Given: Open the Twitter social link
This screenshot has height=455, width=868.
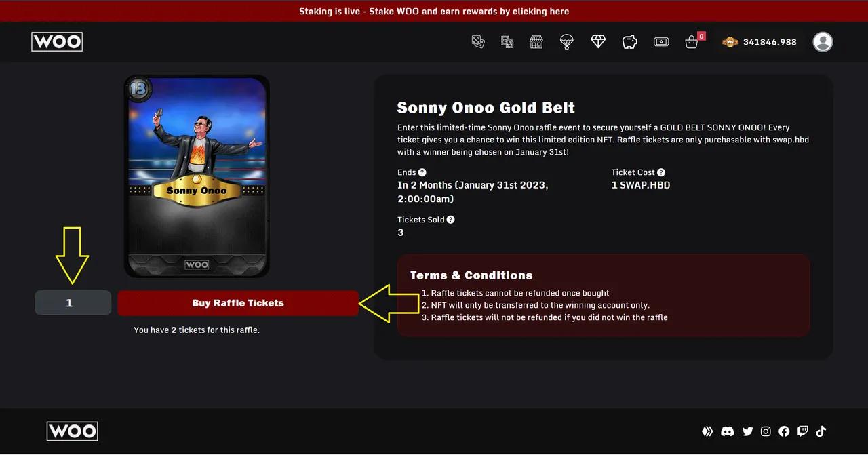Looking at the screenshot, I should pos(747,431).
